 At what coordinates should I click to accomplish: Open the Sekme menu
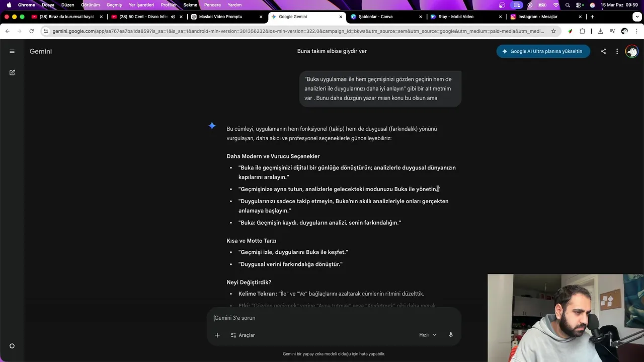point(190,5)
